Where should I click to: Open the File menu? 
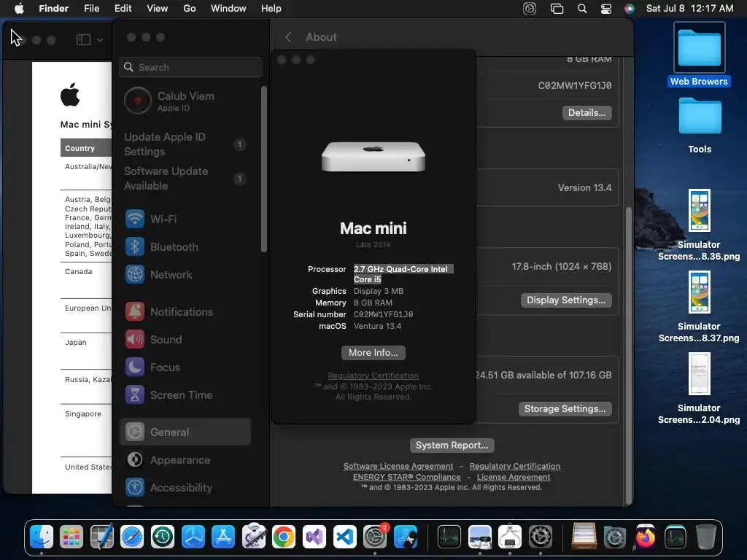[x=91, y=9]
